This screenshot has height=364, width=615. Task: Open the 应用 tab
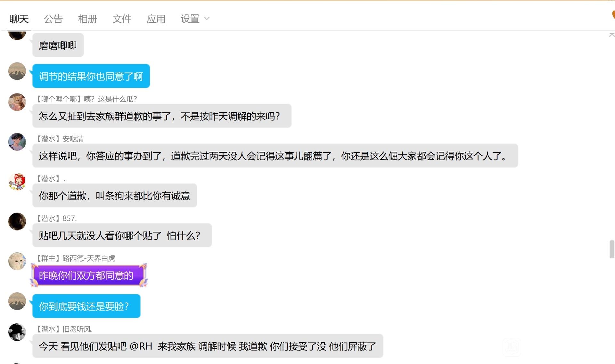[156, 19]
